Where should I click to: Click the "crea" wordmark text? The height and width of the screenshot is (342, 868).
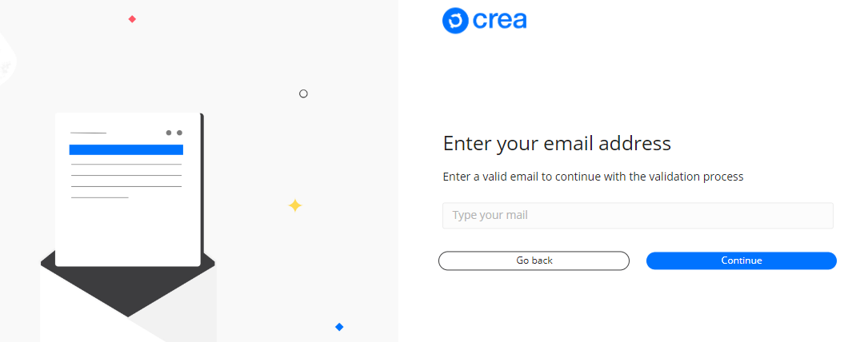tap(499, 21)
